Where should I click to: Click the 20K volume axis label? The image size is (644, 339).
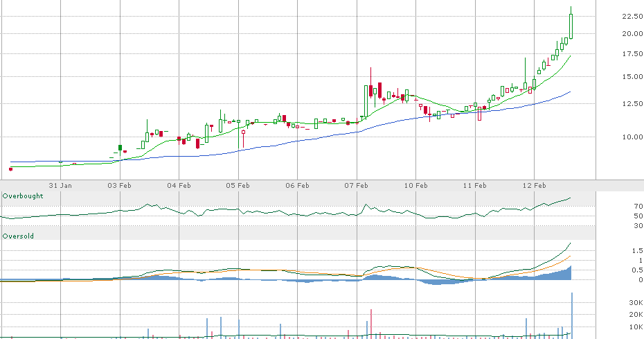(636, 315)
